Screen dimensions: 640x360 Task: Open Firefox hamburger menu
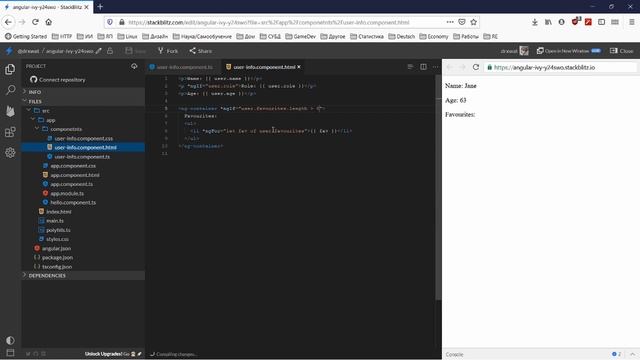point(631,22)
